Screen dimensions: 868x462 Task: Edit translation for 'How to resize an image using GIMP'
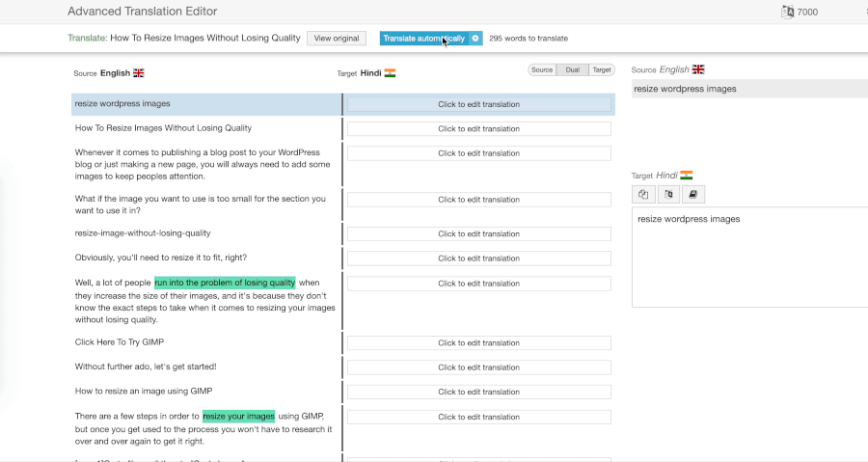478,392
